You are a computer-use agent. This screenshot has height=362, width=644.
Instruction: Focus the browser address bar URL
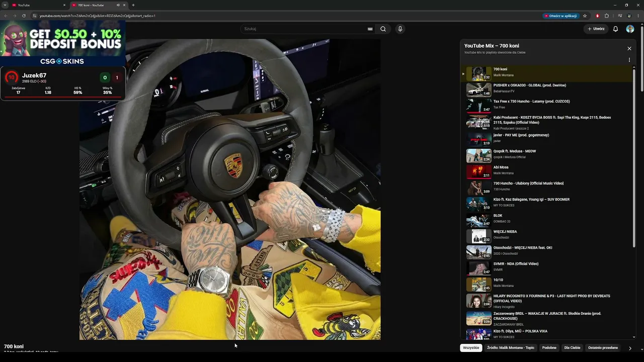[x=98, y=16]
